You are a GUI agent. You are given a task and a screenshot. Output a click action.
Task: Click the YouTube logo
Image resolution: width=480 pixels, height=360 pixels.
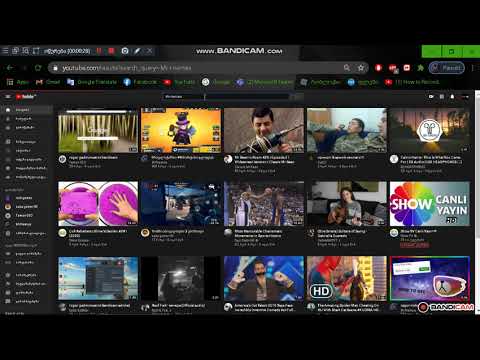tap(25, 97)
